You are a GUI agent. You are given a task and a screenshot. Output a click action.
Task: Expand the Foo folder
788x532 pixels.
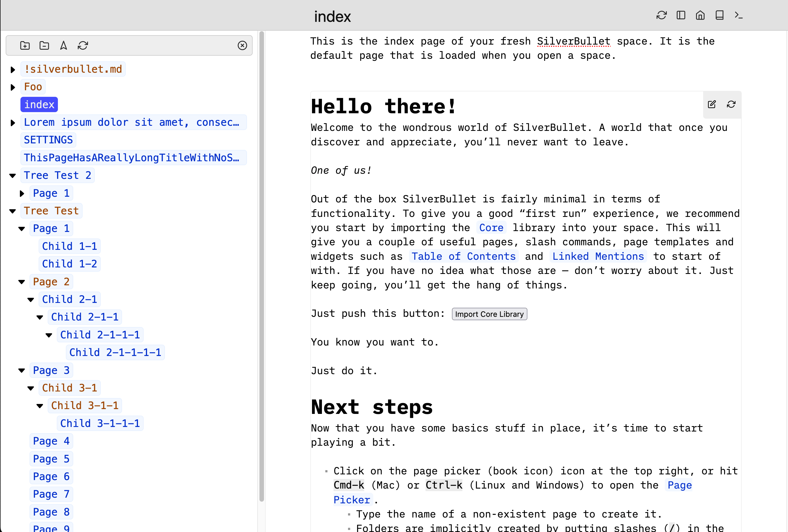point(13,87)
